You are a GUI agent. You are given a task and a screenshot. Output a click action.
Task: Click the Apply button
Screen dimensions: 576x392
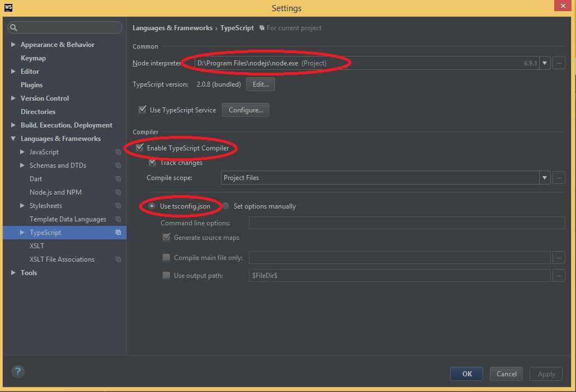click(x=546, y=374)
